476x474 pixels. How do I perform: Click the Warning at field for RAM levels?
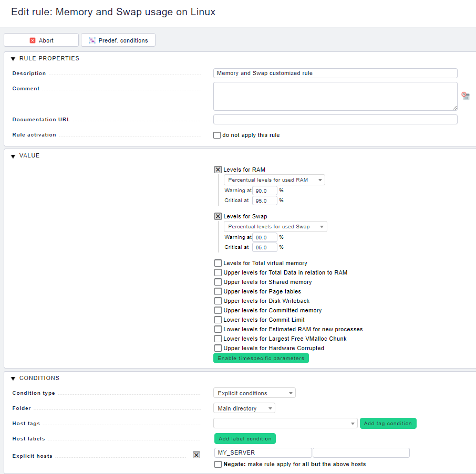(265, 190)
